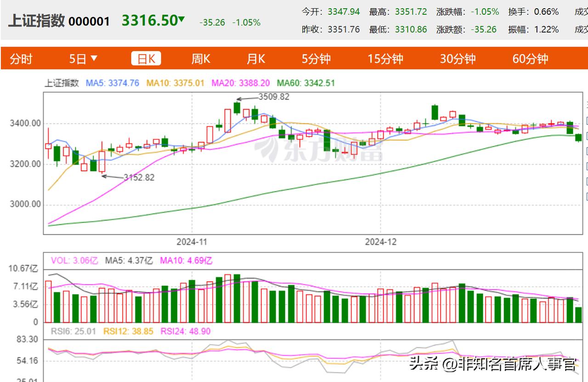The image size is (588, 382).
Task: Switch to the 分时 chart tab
Action: (x=21, y=59)
